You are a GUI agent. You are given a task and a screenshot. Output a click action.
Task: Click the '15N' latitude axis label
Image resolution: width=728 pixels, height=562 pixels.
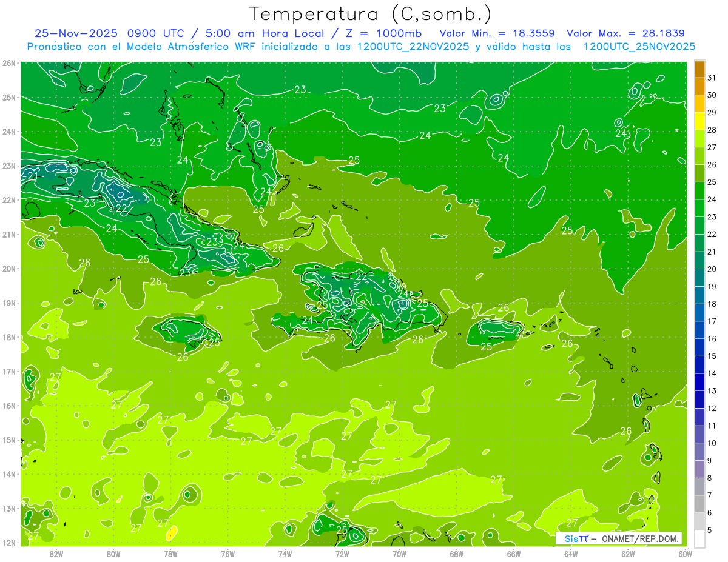tap(10, 440)
